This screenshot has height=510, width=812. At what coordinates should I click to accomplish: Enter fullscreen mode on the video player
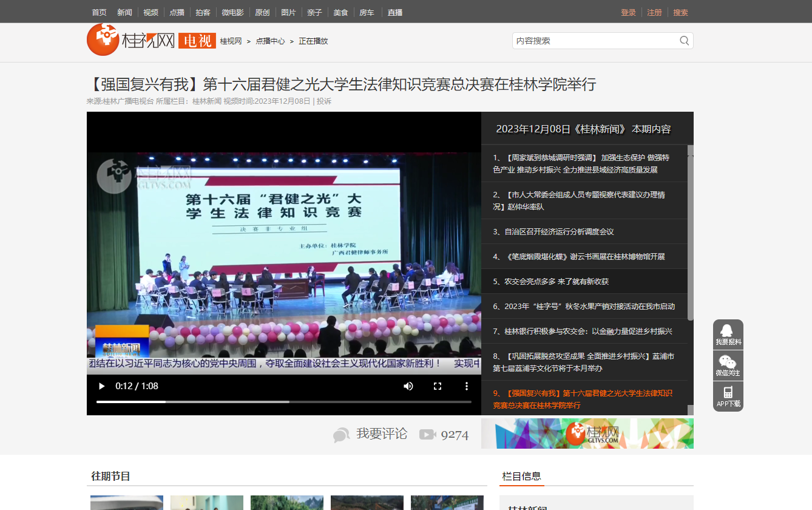(438, 386)
